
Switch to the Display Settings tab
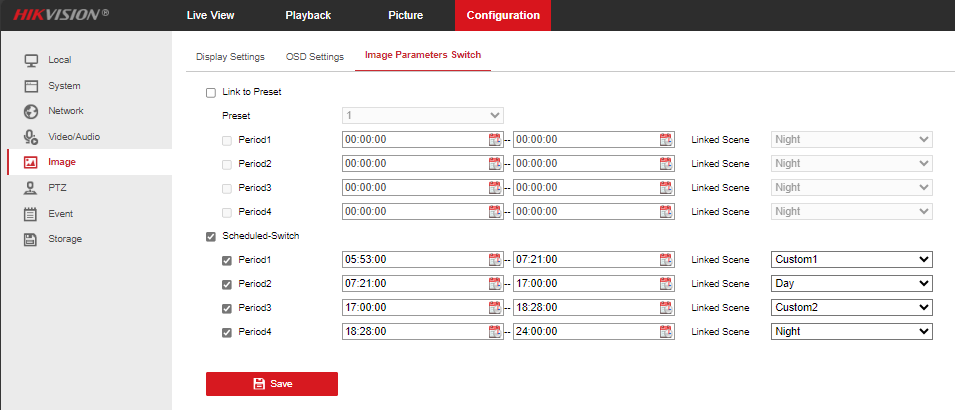230,56
